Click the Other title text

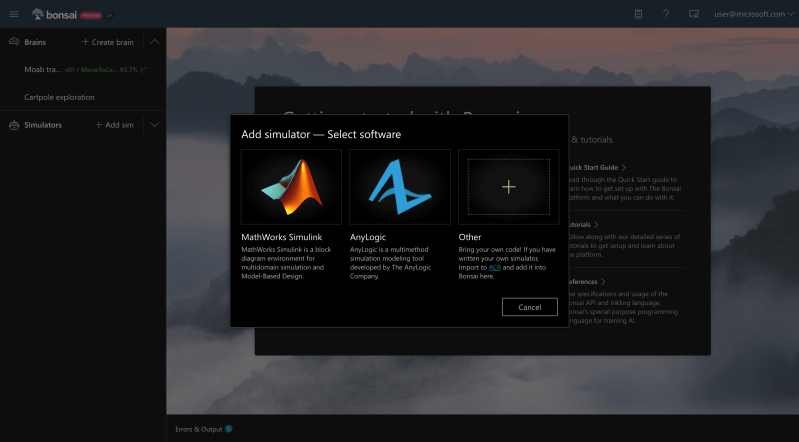[469, 237]
